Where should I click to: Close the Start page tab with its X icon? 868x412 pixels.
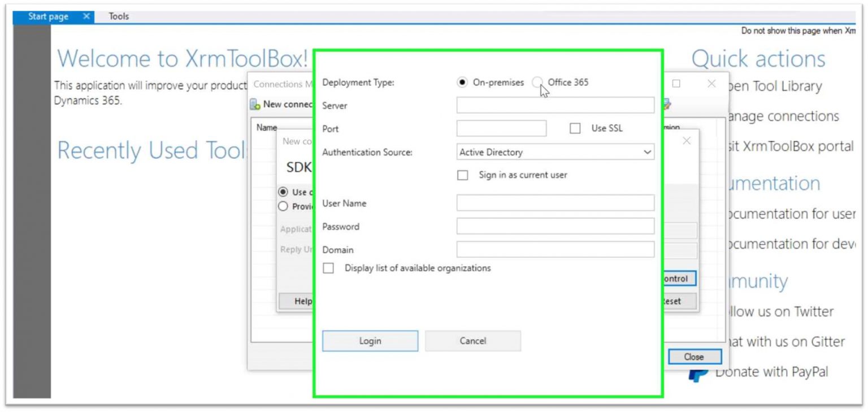pos(86,16)
